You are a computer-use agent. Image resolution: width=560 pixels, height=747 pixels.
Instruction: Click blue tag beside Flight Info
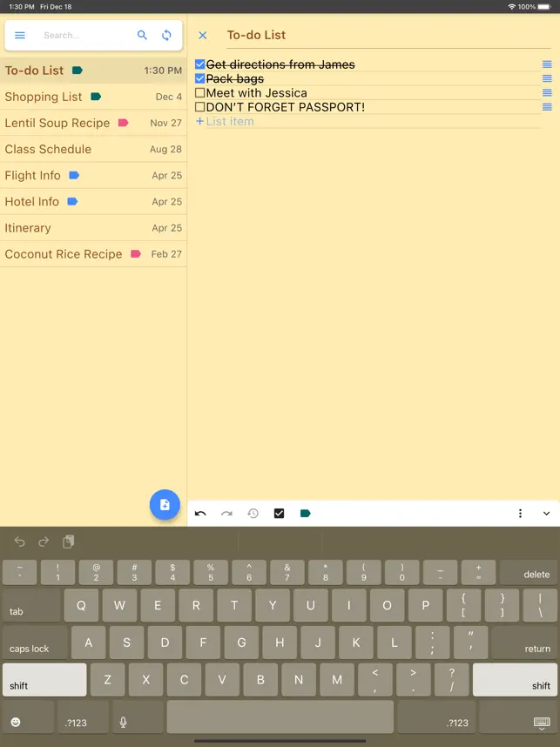(x=74, y=175)
